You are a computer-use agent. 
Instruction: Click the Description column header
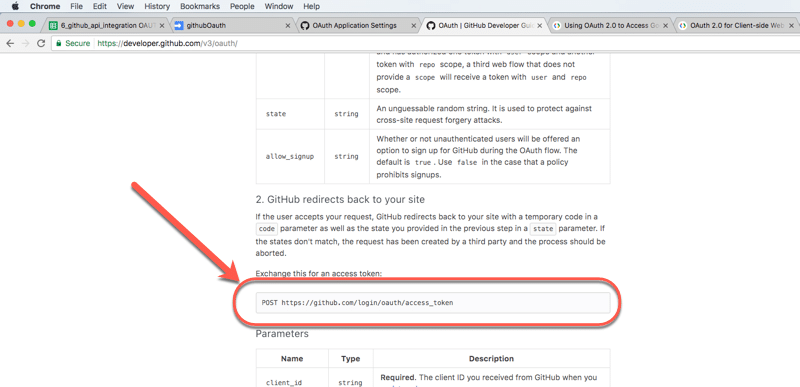point(491,358)
